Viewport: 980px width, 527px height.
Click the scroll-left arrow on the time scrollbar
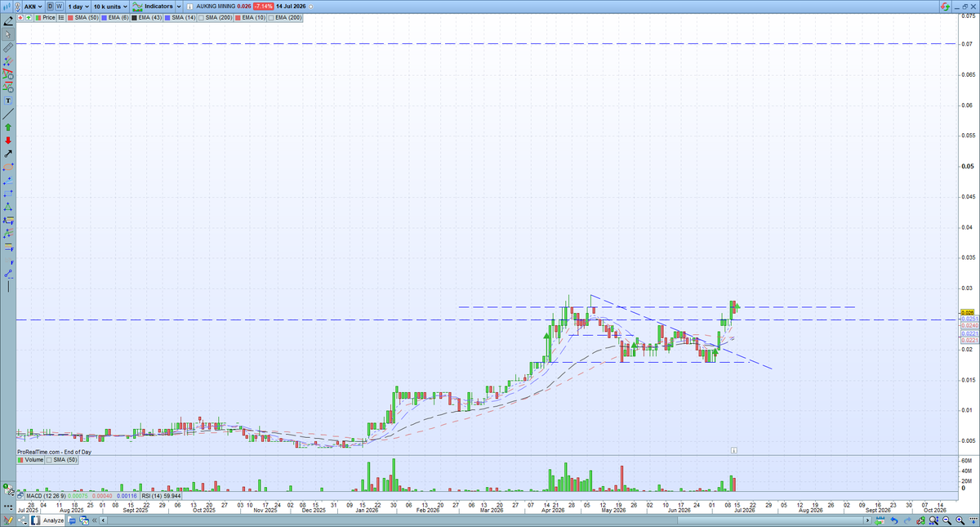(103, 520)
